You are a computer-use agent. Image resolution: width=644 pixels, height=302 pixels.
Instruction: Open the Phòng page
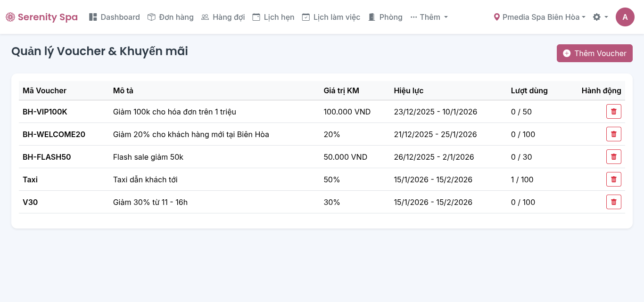point(385,17)
